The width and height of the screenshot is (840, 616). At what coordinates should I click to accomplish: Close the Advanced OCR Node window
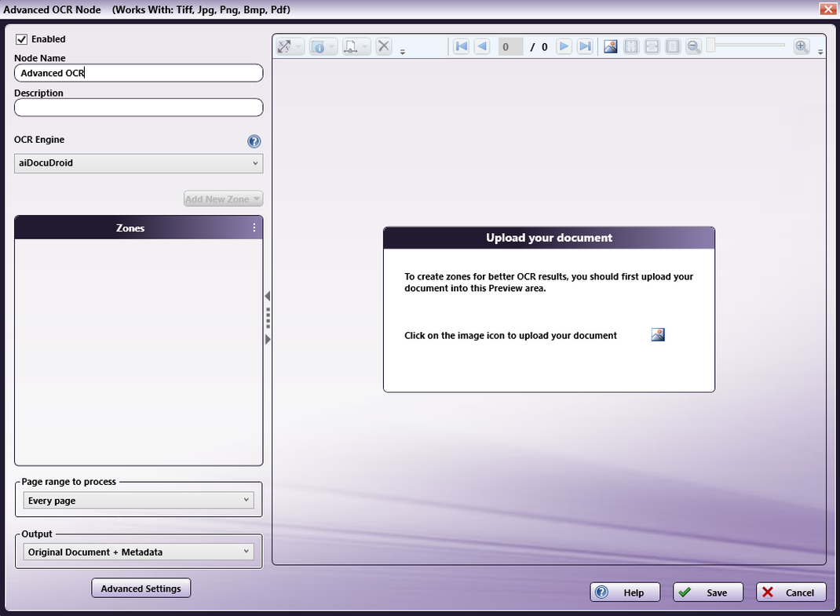[827, 9]
